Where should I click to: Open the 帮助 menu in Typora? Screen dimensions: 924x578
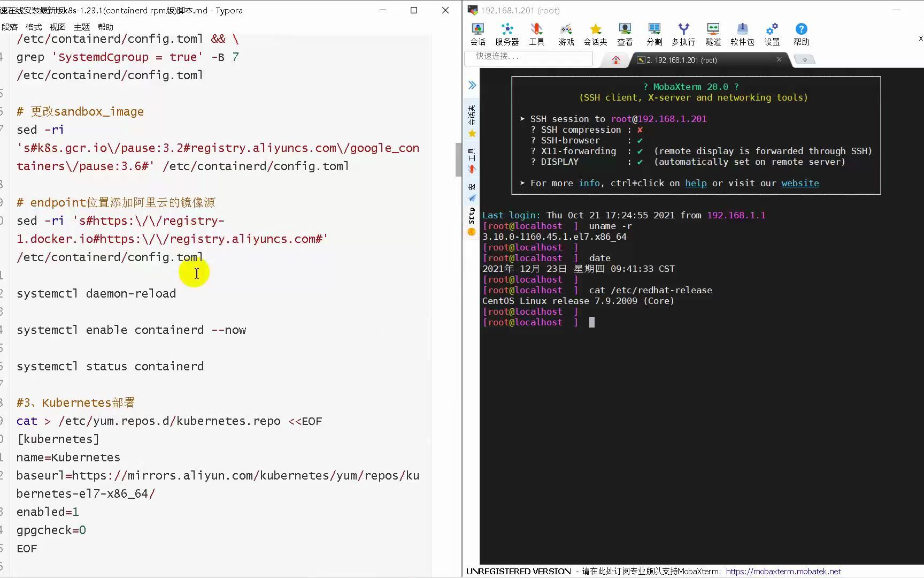point(105,27)
